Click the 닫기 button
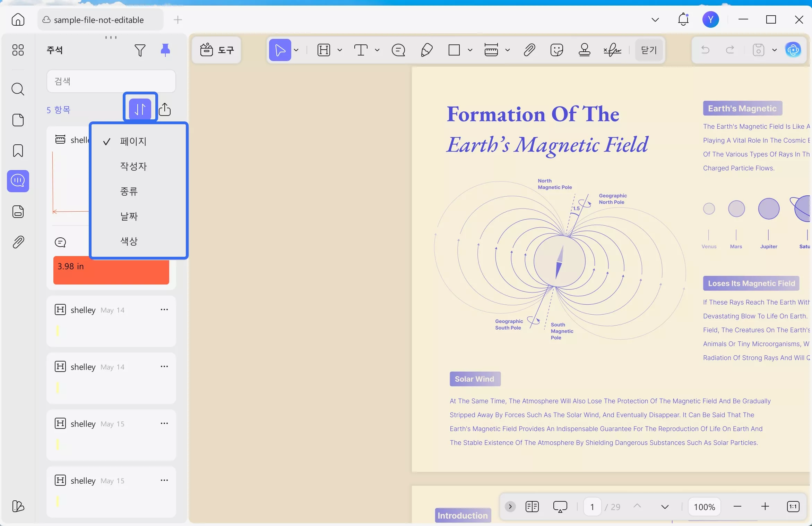Image resolution: width=812 pixels, height=526 pixels. click(x=649, y=50)
